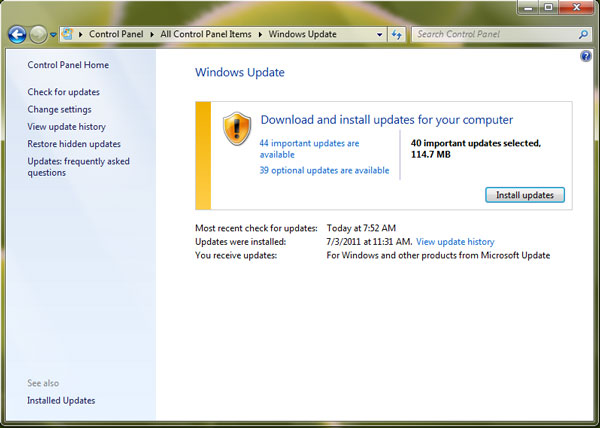Image resolution: width=600 pixels, height=428 pixels.
Task: Open Help with the question mark icon
Action: pos(586,56)
